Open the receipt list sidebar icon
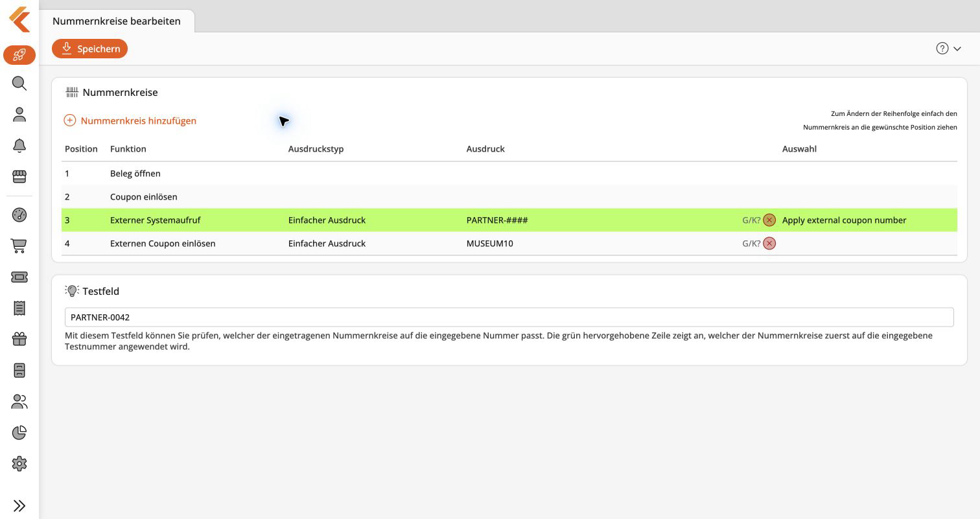980x519 pixels. (x=19, y=308)
